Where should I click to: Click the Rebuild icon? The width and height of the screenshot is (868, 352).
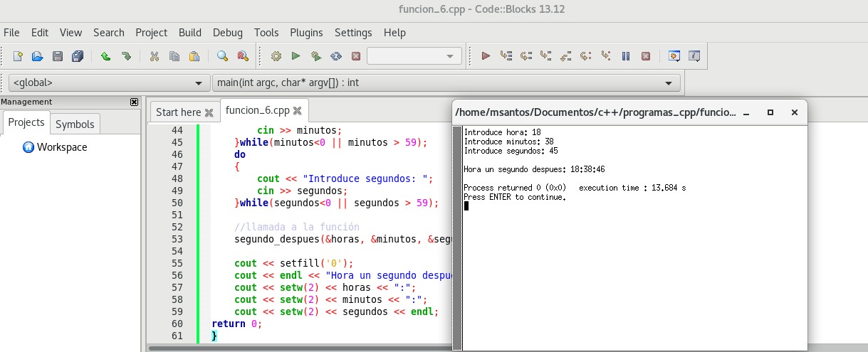click(336, 56)
